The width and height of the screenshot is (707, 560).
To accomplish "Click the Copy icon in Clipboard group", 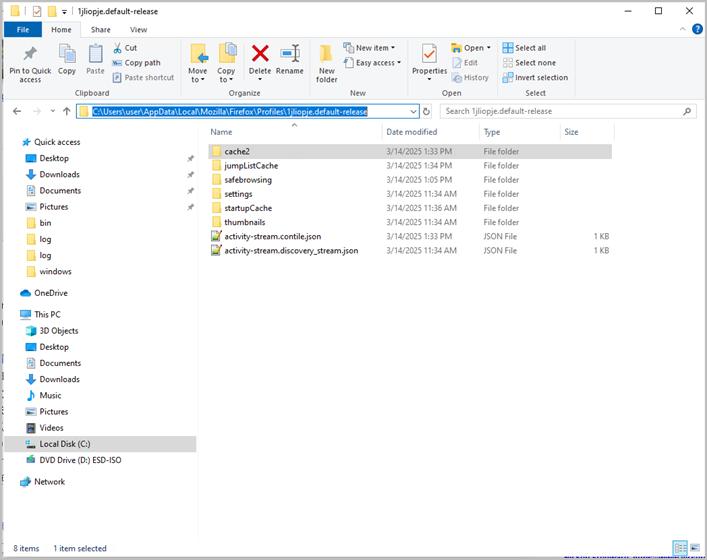I will pyautogui.click(x=67, y=54).
